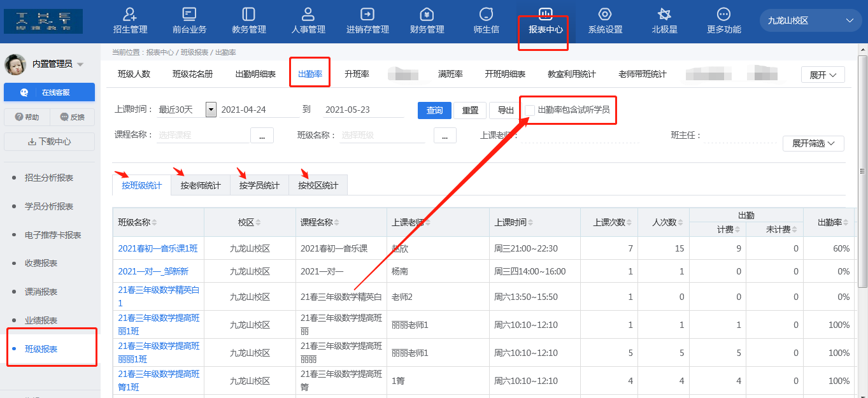Open 班级报表 in sidebar
This screenshot has height=398, width=868.
click(x=41, y=349)
